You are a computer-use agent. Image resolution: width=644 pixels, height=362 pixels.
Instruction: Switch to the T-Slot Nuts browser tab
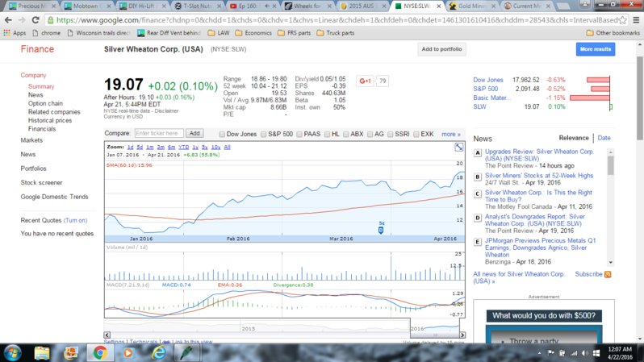click(197, 6)
